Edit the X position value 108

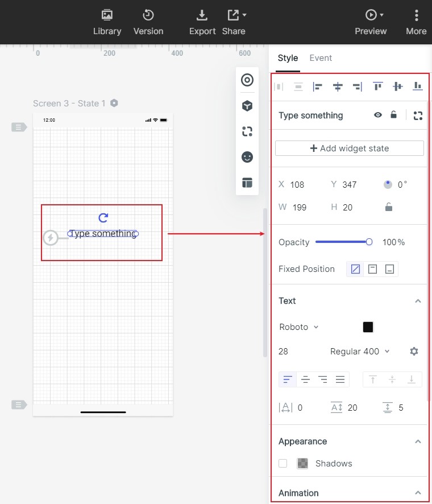tap(297, 184)
